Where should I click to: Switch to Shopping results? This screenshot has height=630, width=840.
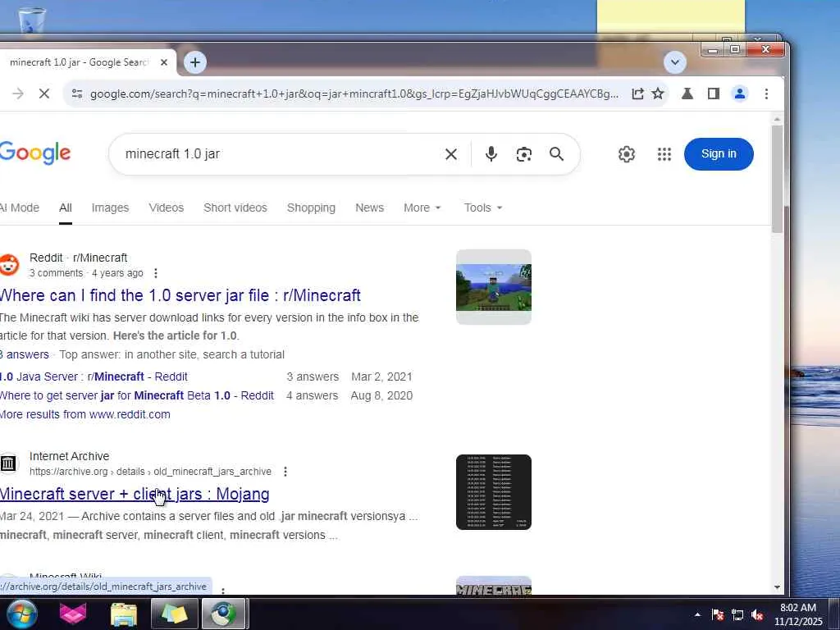pos(311,208)
